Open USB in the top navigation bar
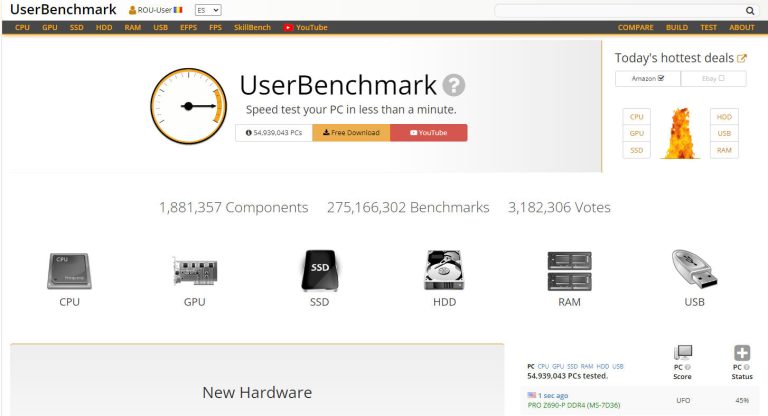The height and width of the screenshot is (416, 768). [x=161, y=27]
